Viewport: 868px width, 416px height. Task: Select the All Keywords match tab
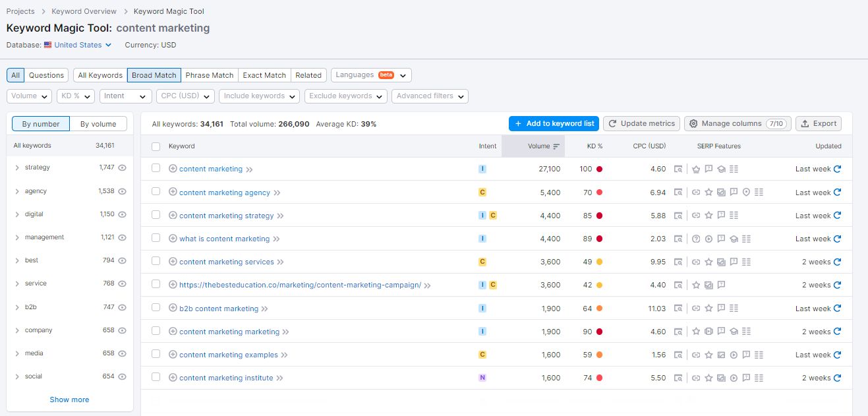point(100,75)
